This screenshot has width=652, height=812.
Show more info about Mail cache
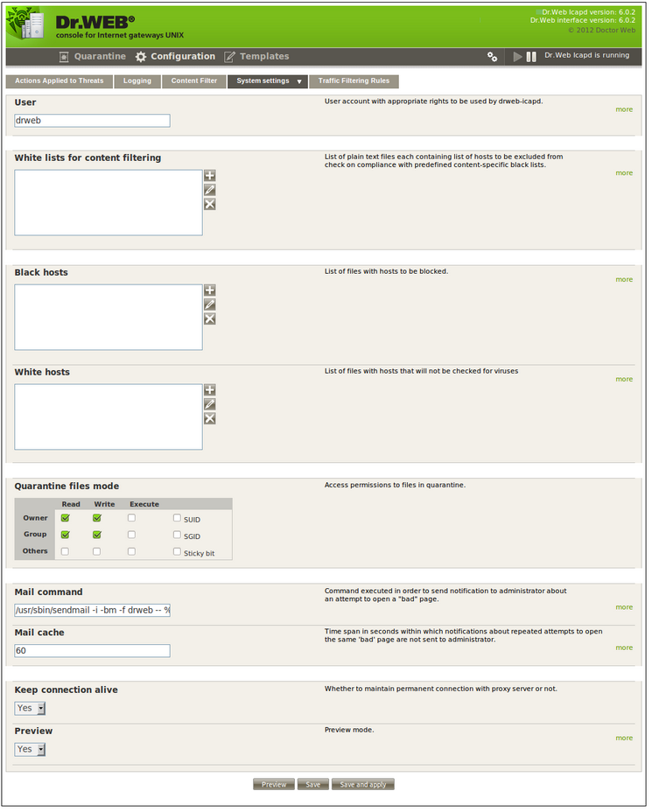click(625, 648)
